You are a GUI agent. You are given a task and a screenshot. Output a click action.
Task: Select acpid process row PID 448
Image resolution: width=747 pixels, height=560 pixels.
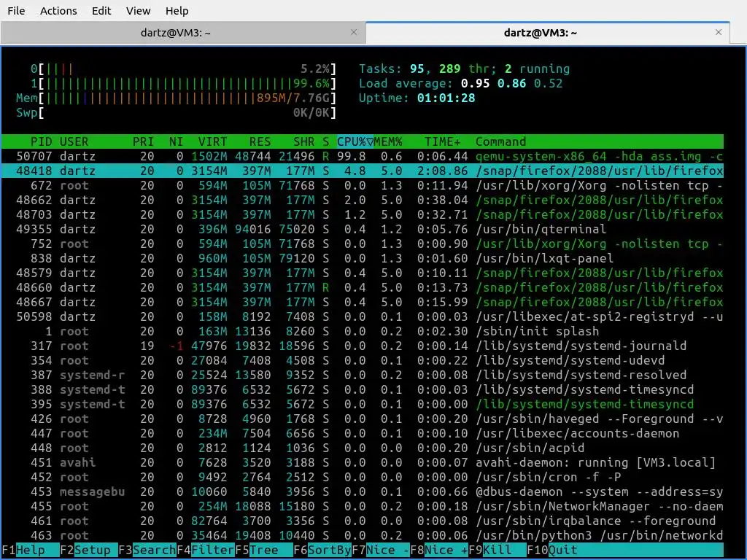363,448
